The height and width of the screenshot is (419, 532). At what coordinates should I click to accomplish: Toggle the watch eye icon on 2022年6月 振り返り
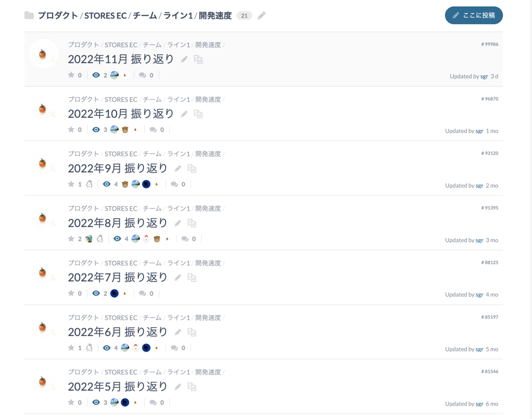coord(106,348)
